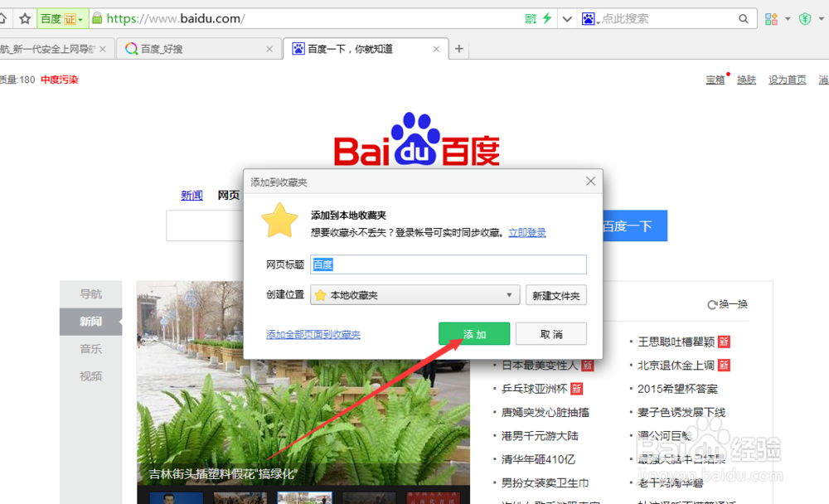
Task: Click the 宝箱 link
Action: click(715, 80)
